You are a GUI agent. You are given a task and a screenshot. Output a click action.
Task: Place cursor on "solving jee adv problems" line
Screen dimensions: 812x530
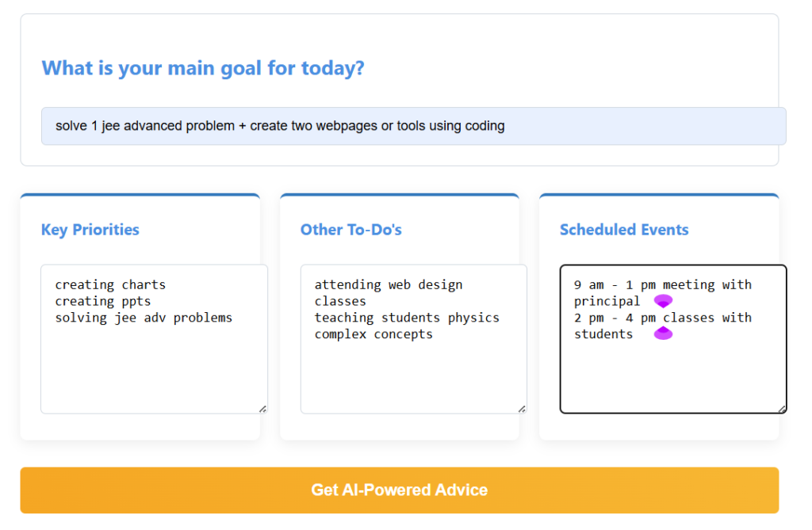click(144, 318)
